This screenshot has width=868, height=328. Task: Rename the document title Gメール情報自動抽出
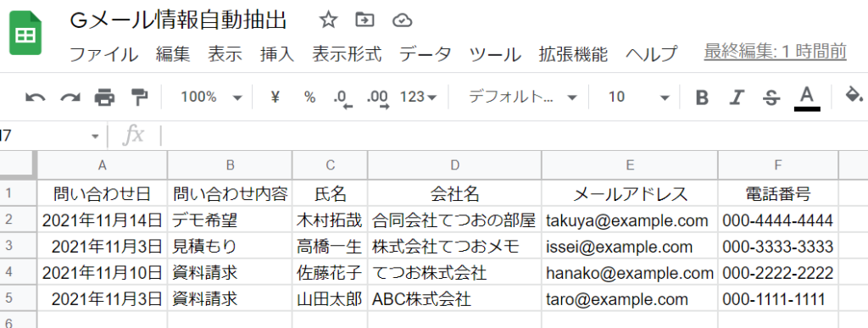click(x=178, y=20)
